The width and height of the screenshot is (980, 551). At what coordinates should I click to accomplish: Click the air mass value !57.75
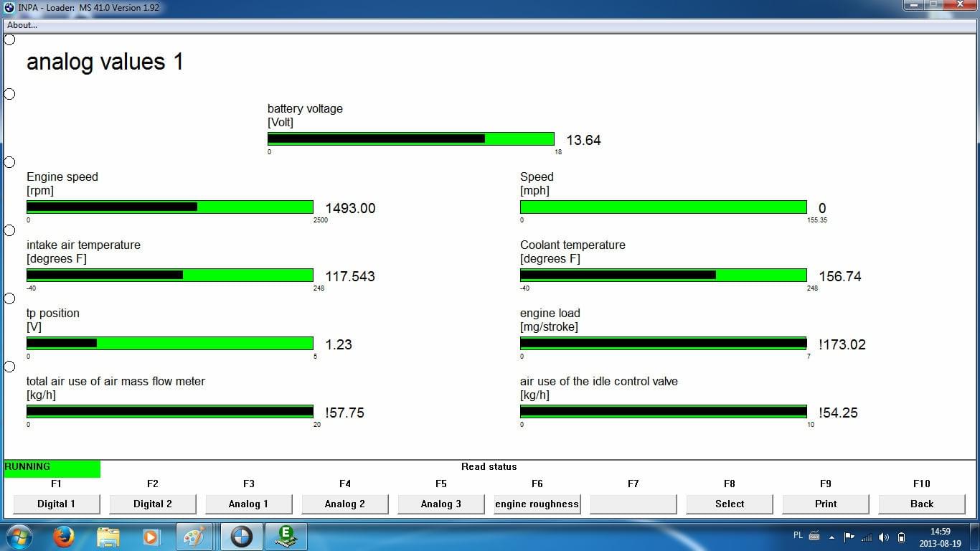[x=344, y=413]
